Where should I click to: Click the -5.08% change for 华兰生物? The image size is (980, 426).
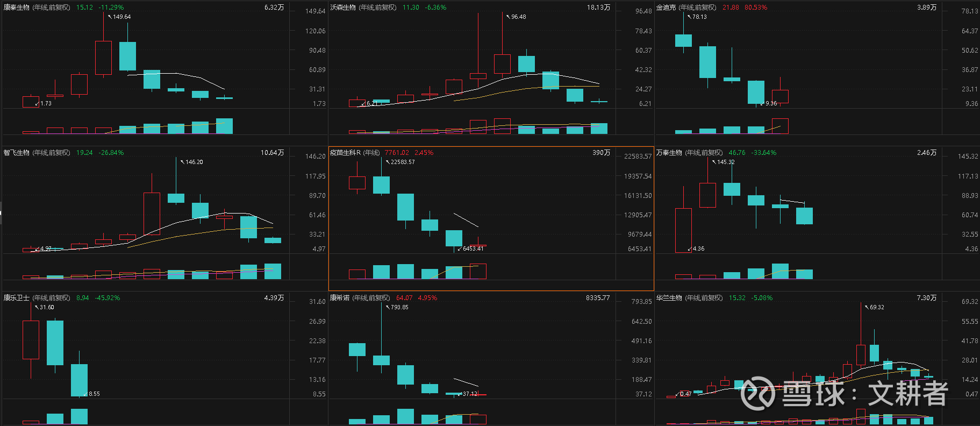pyautogui.click(x=761, y=298)
